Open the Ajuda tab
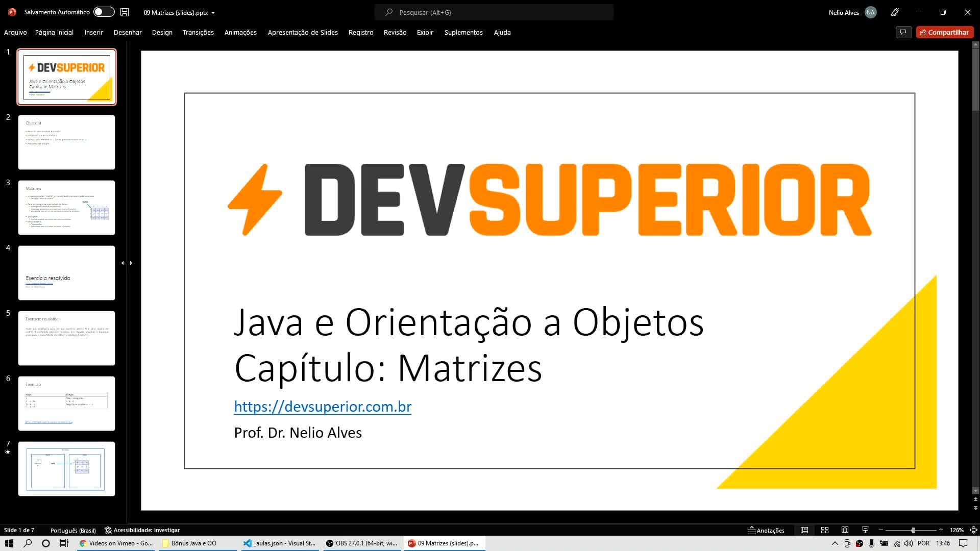This screenshot has width=980, height=551. click(x=502, y=32)
